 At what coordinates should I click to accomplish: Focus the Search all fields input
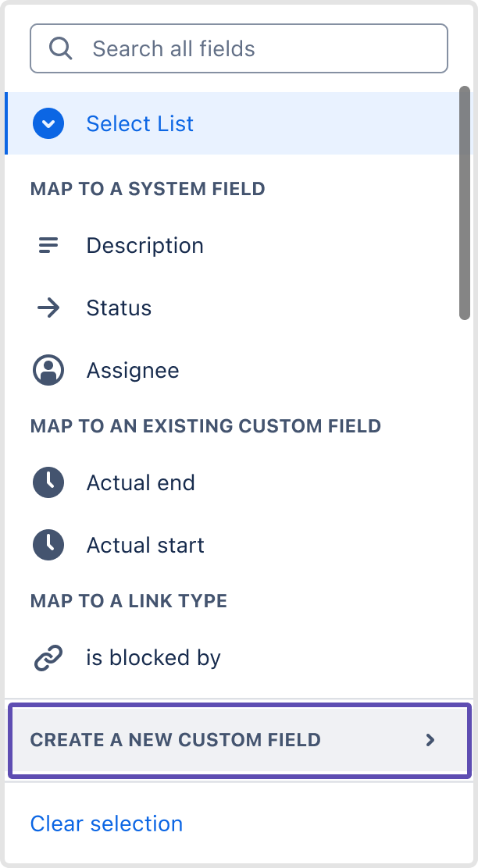click(x=239, y=48)
